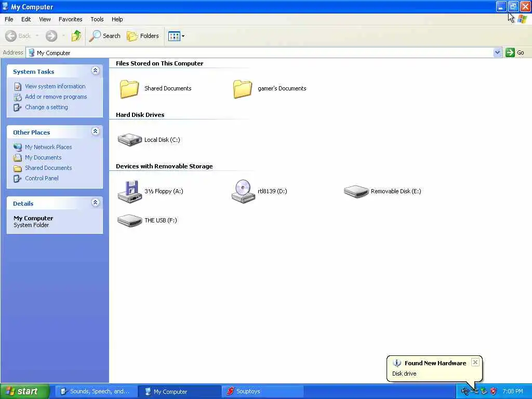
Task: Open the Search magnifier tool
Action: point(105,36)
